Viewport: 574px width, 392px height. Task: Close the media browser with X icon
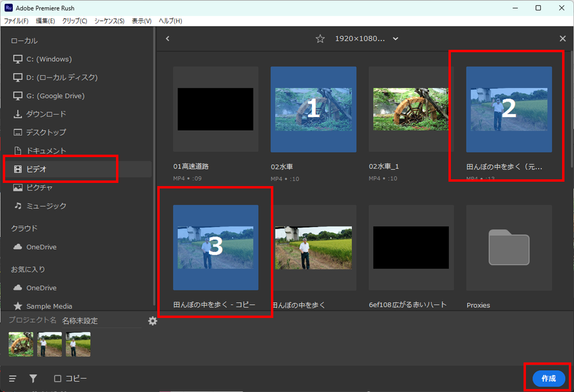(x=563, y=38)
